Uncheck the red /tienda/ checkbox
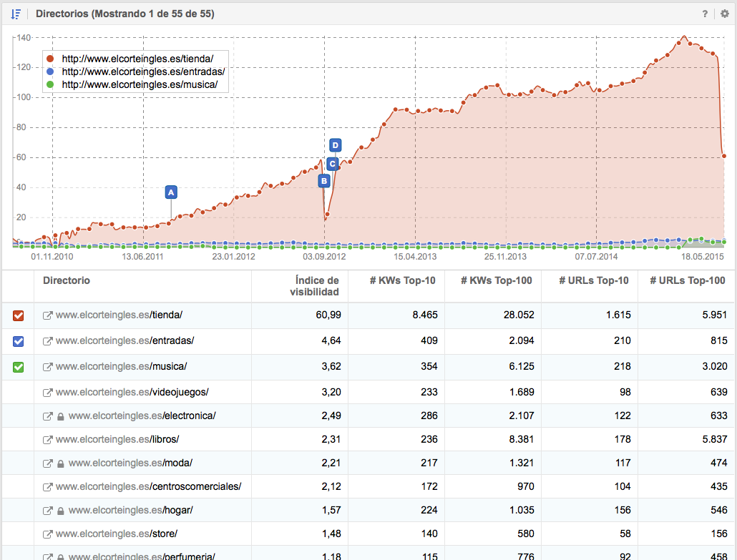 pyautogui.click(x=19, y=315)
